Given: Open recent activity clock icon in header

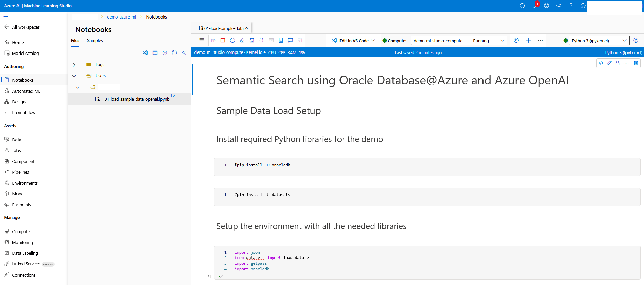Looking at the screenshot, I should click(522, 6).
